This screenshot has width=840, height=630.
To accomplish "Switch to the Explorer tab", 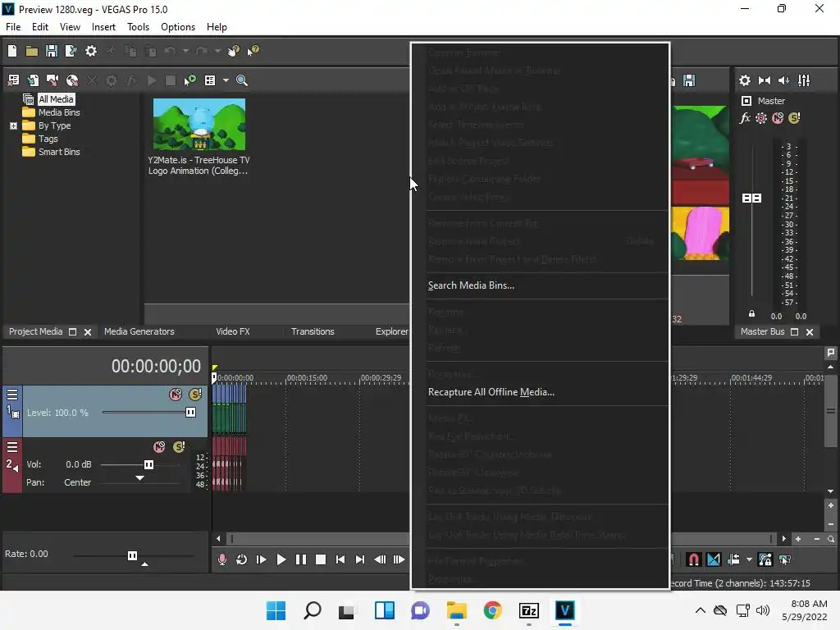I will (x=391, y=331).
